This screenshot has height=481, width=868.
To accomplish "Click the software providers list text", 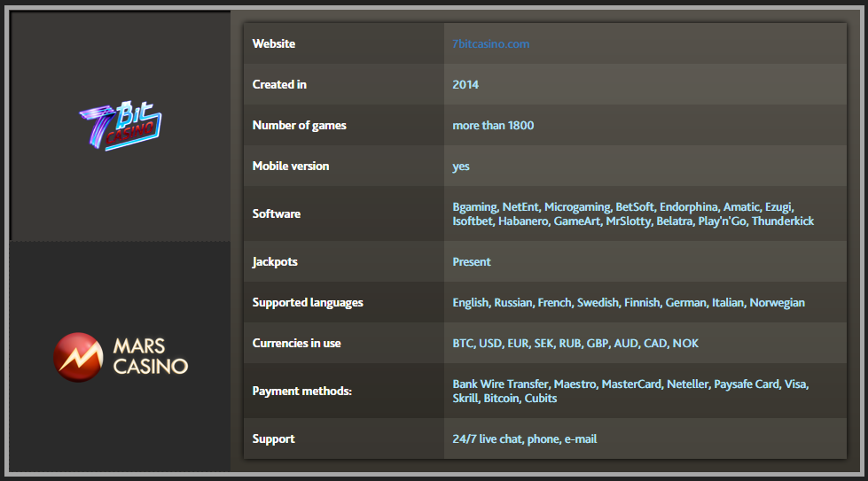I will [632, 213].
